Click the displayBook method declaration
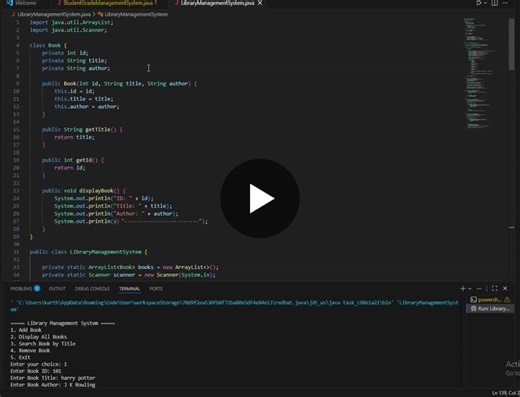This screenshot has height=397, width=520. [84, 191]
